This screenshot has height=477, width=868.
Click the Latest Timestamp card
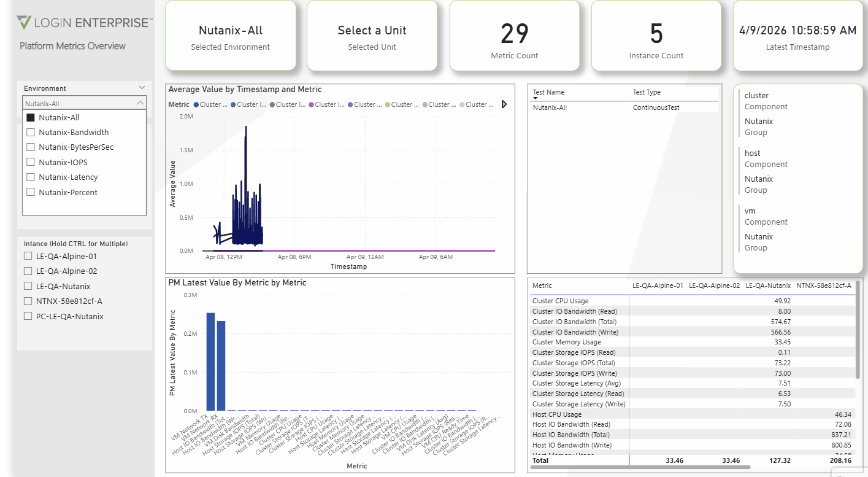tap(798, 36)
